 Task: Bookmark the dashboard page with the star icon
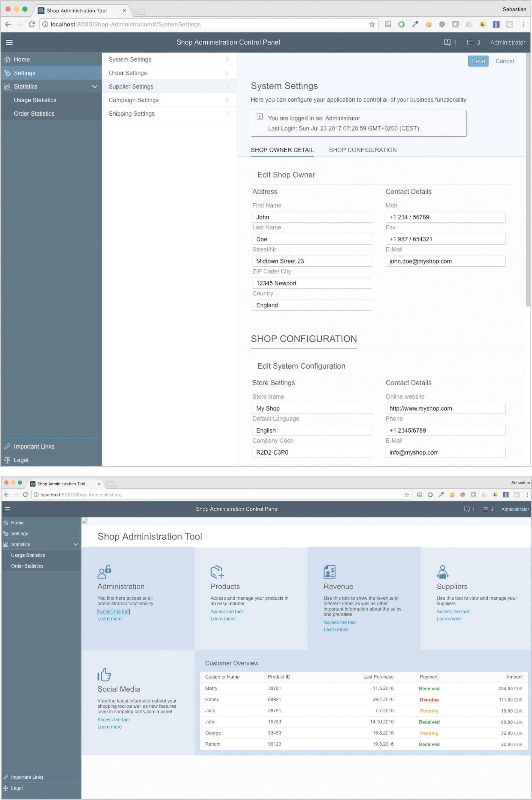pyautogui.click(x=407, y=495)
